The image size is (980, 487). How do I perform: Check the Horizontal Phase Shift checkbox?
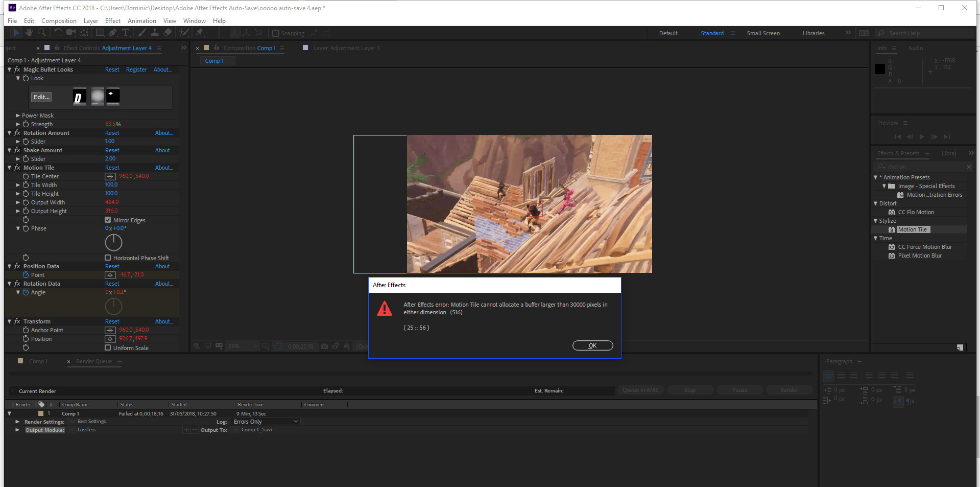point(108,258)
